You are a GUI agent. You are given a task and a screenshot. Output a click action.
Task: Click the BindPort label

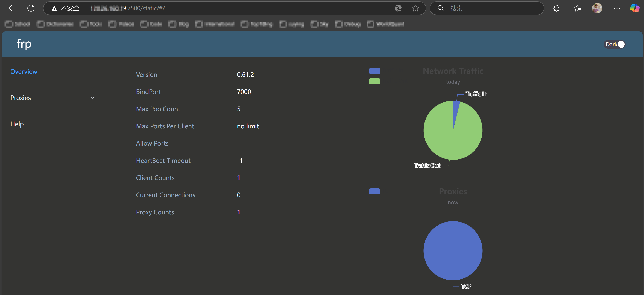point(148,92)
